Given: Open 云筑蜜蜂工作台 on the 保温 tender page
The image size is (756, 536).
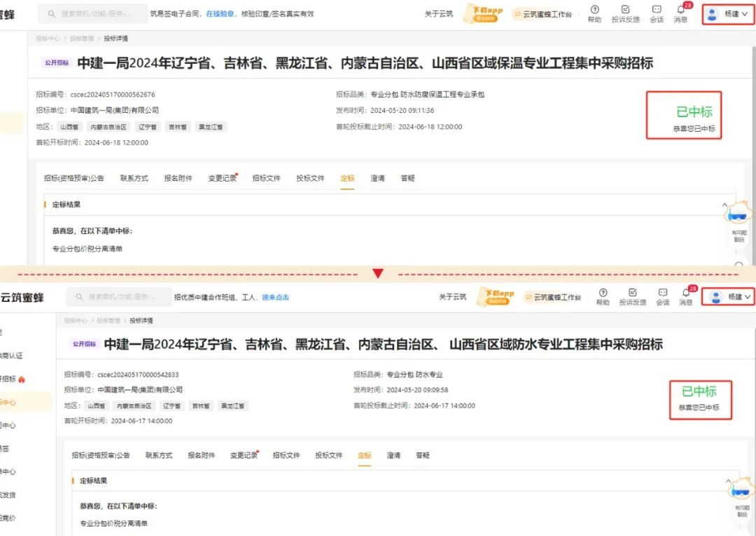Looking at the screenshot, I should 543,15.
